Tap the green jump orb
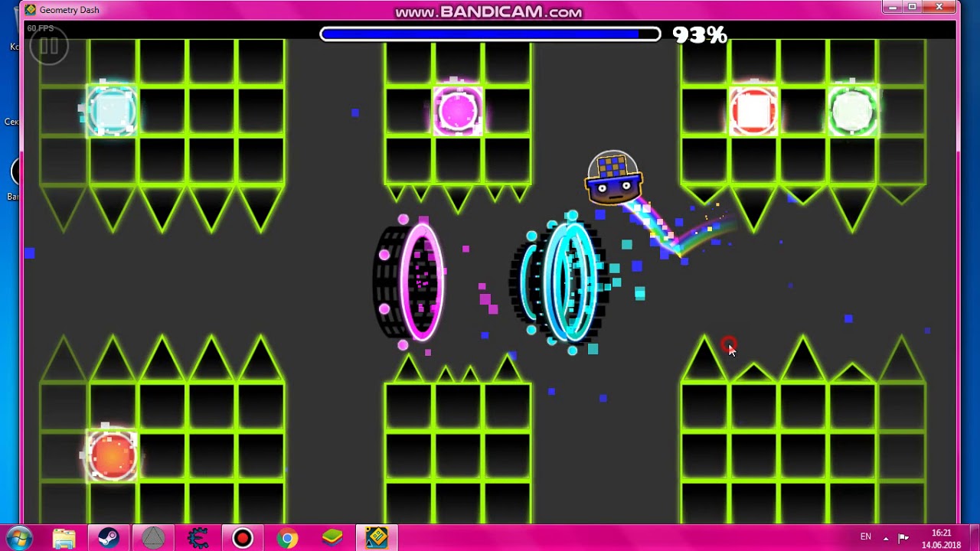Screen dimensions: 980x551 click(x=852, y=112)
